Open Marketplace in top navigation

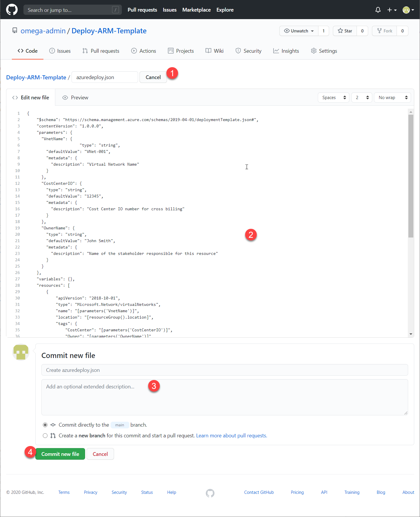[x=197, y=10]
